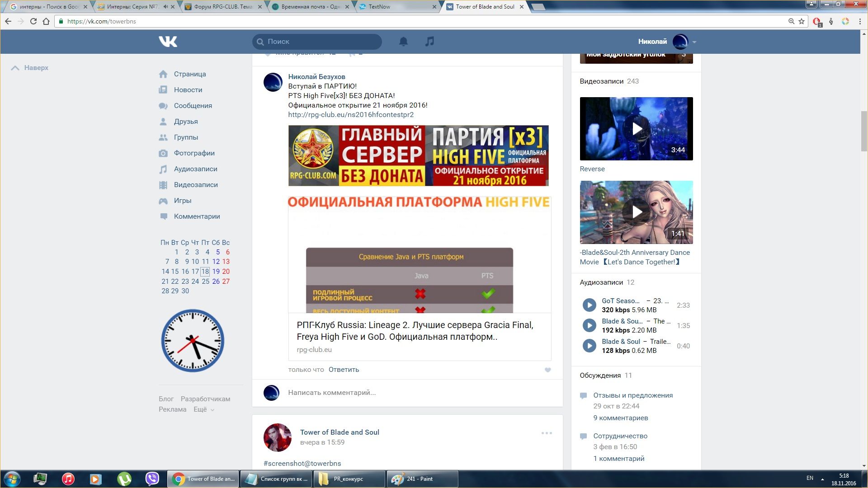Open Николай profile avatar in header
The width and height of the screenshot is (868, 488).
[x=680, y=42]
